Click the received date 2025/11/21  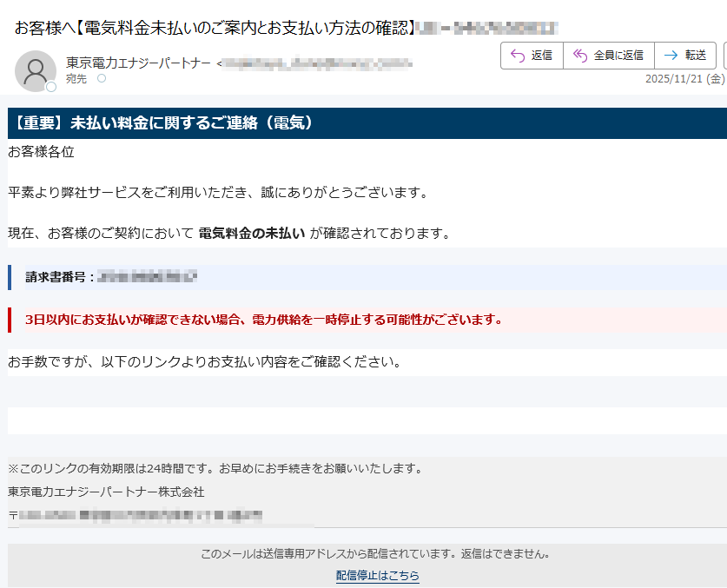pos(684,79)
